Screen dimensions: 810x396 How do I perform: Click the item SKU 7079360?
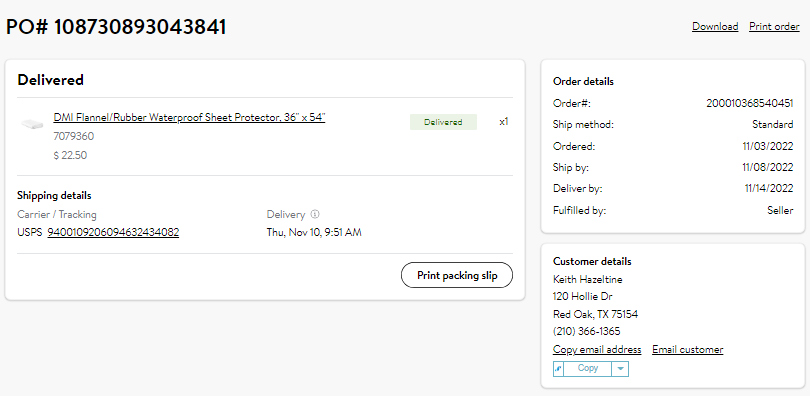[73, 137]
